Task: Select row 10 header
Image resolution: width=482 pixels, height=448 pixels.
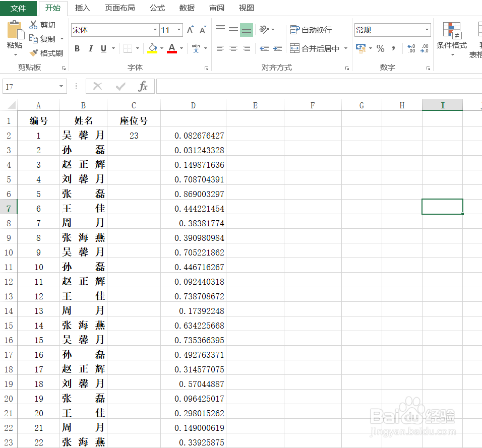Action: tap(9, 252)
